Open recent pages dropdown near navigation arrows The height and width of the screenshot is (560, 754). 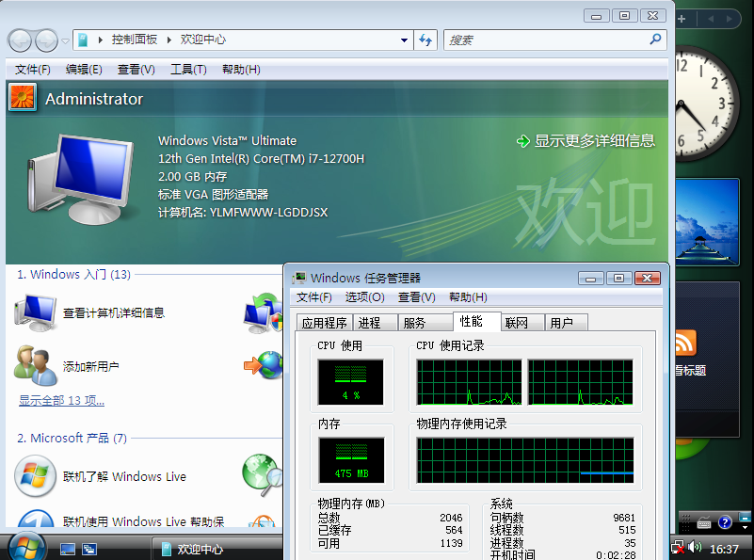(65, 40)
